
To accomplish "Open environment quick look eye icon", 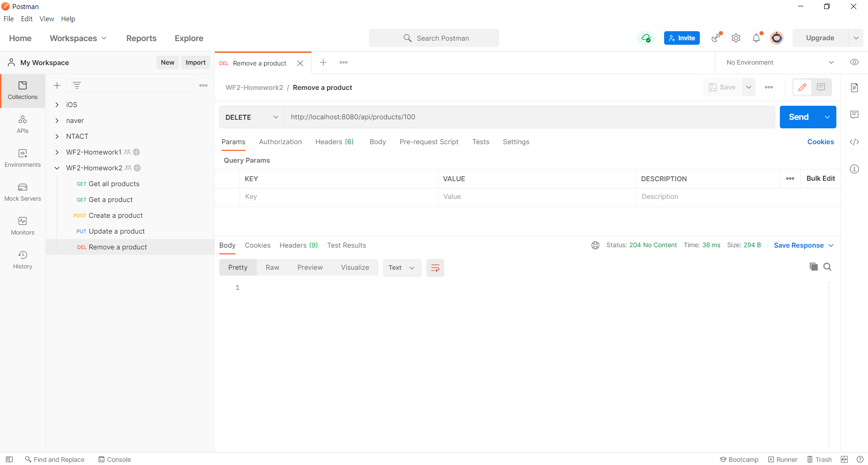I will pyautogui.click(x=854, y=62).
